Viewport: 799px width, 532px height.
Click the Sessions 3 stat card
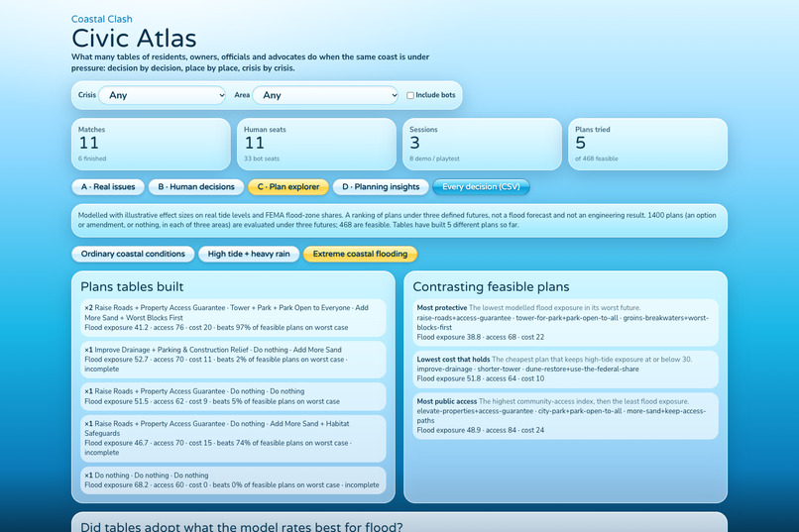482,144
